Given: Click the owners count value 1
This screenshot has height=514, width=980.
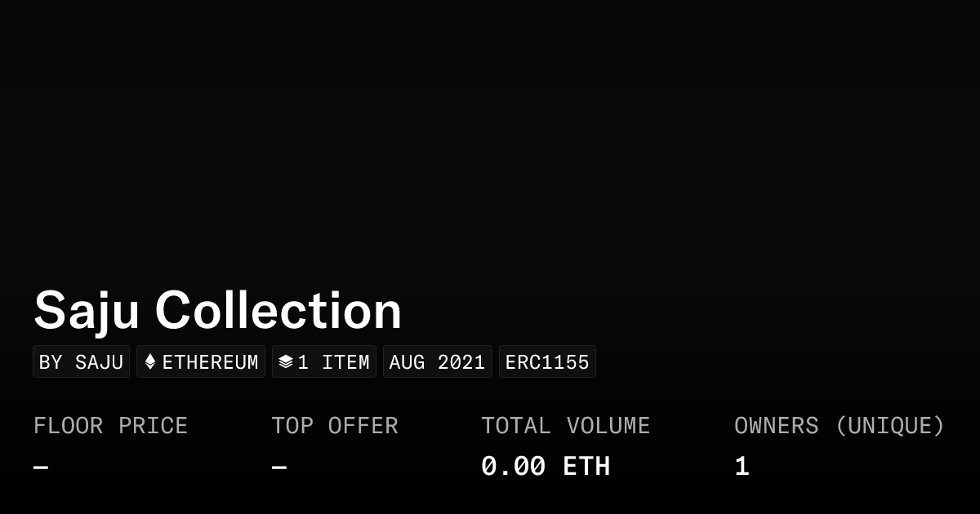Looking at the screenshot, I should pyautogui.click(x=742, y=467).
